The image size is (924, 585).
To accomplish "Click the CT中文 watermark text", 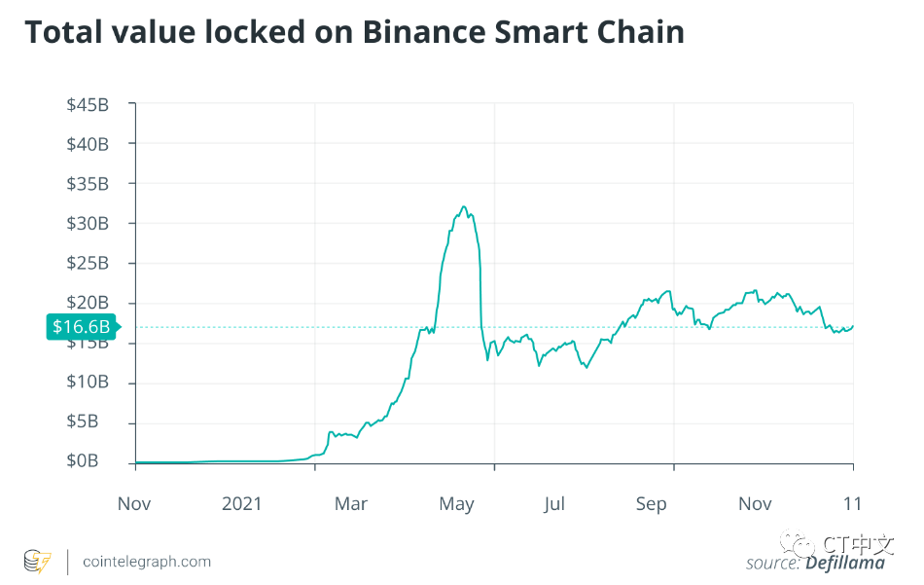I will [x=858, y=544].
